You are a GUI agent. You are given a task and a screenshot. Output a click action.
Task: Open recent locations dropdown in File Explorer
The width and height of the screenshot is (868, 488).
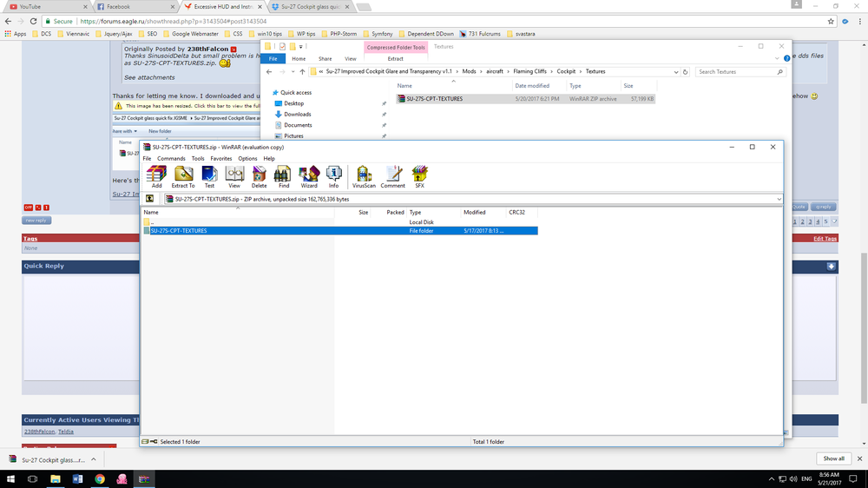(x=293, y=71)
